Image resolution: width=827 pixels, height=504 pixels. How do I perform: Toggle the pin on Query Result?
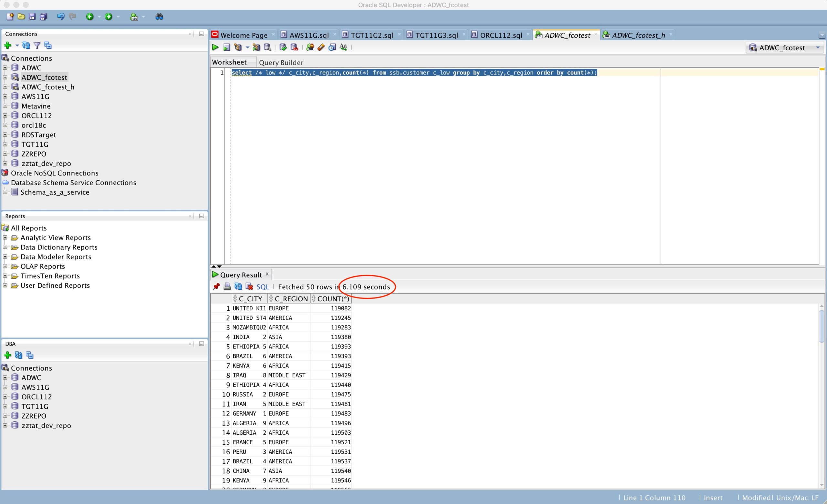pos(216,287)
